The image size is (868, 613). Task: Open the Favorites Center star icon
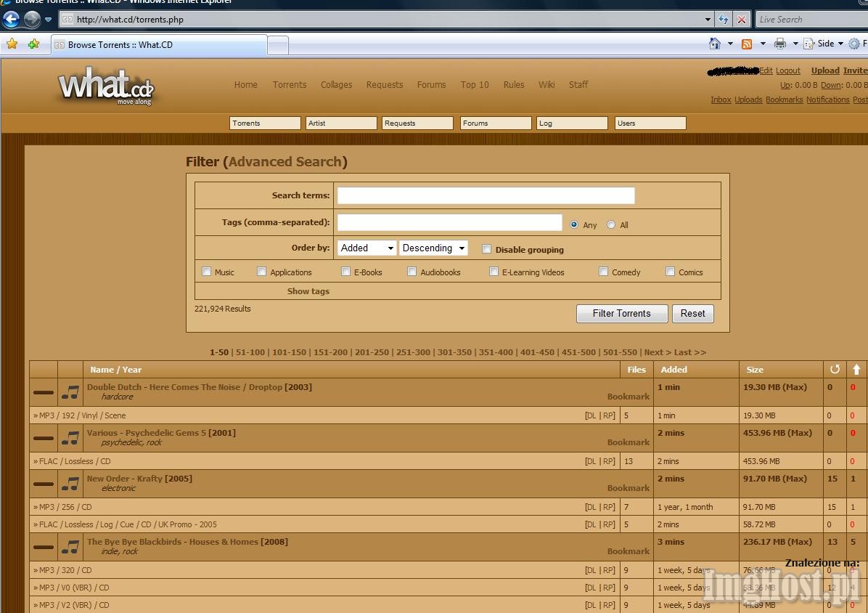(x=12, y=44)
